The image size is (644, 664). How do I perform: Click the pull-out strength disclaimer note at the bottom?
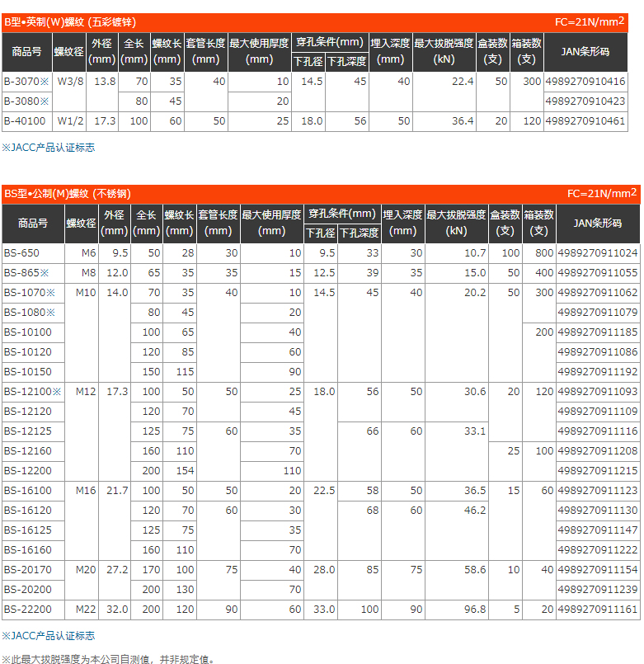[109, 659]
